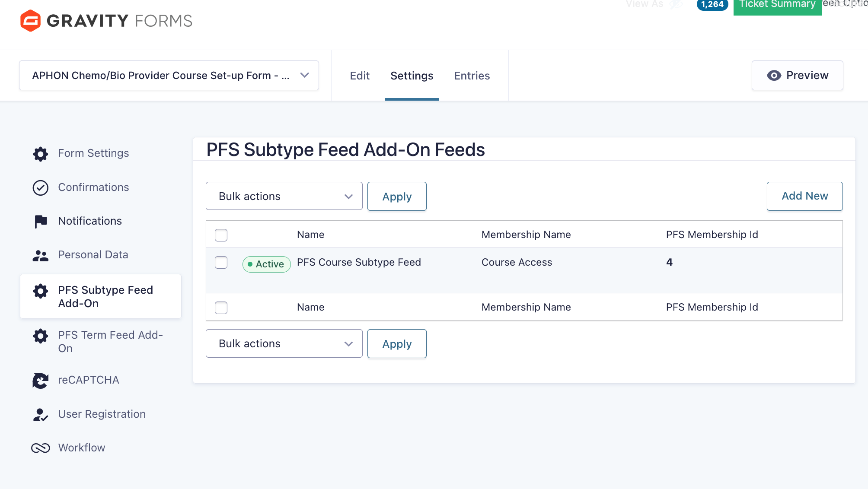Open the bottom Bulk actions dropdown
This screenshot has width=868, height=489.
pos(284,343)
